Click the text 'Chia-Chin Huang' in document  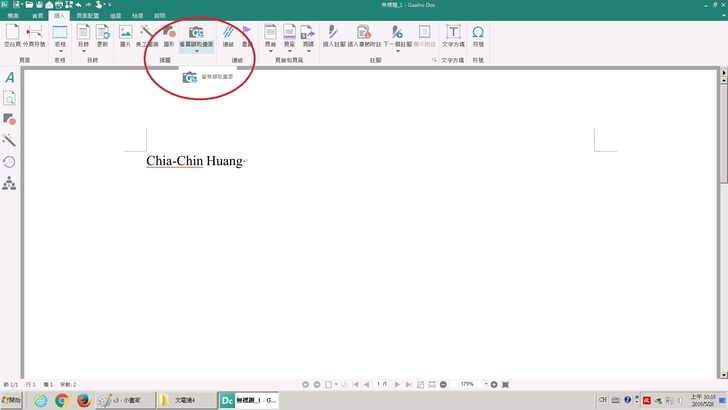pyautogui.click(x=195, y=161)
